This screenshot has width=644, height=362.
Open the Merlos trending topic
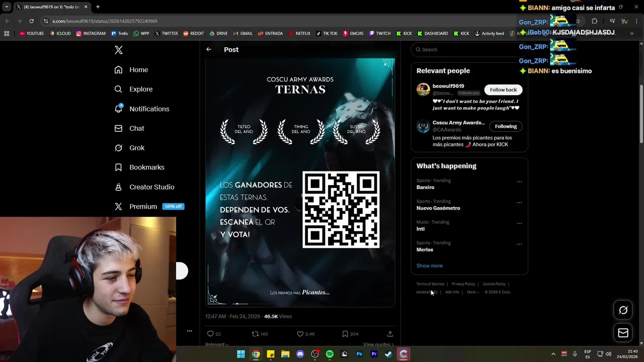pyautogui.click(x=425, y=250)
